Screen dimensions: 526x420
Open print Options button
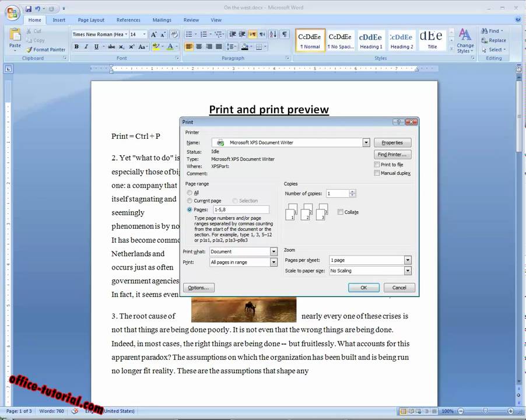(x=199, y=288)
